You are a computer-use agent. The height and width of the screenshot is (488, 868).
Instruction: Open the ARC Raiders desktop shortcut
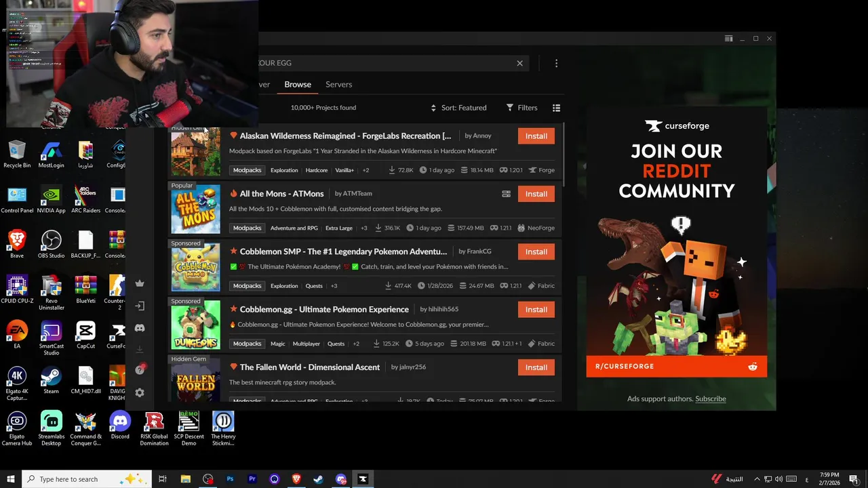[85, 200]
